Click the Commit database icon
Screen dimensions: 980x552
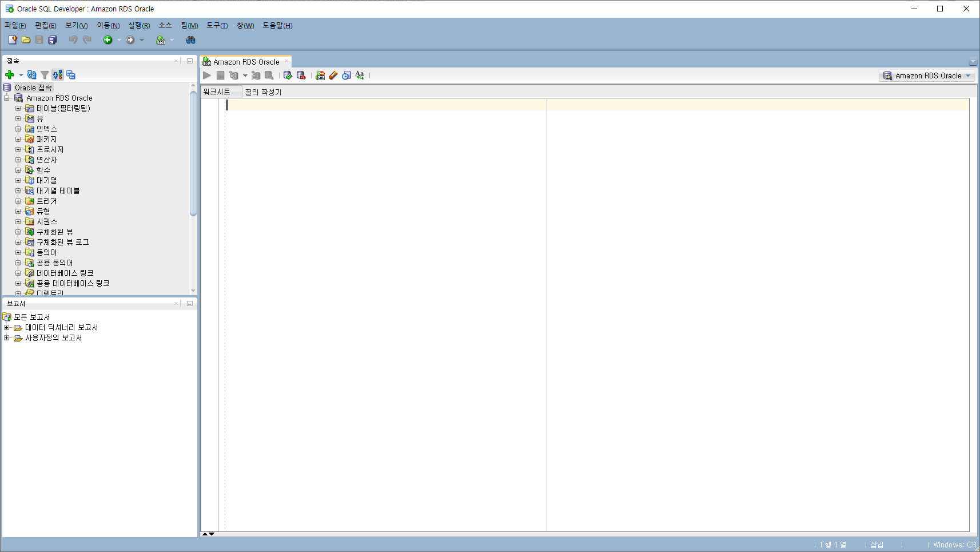[288, 76]
